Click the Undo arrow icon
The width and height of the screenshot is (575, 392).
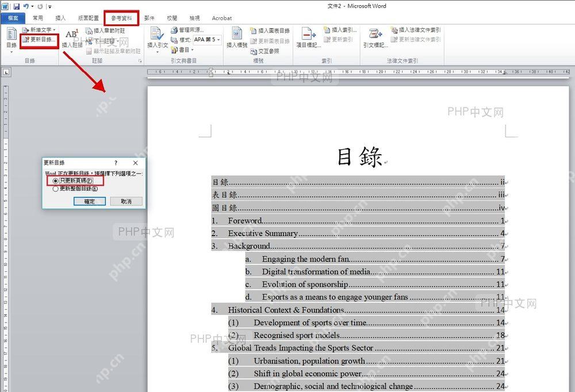click(26, 6)
